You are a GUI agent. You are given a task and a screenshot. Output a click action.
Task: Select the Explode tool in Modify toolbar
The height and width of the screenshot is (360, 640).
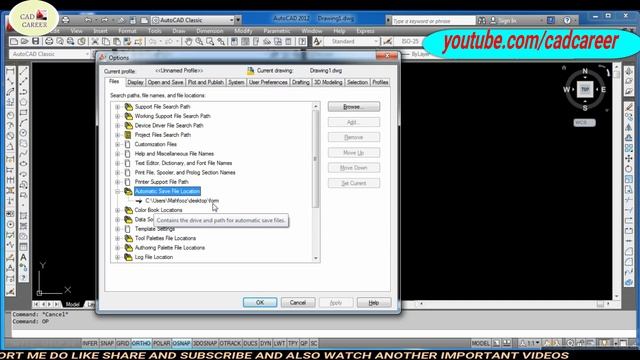pos(629,282)
